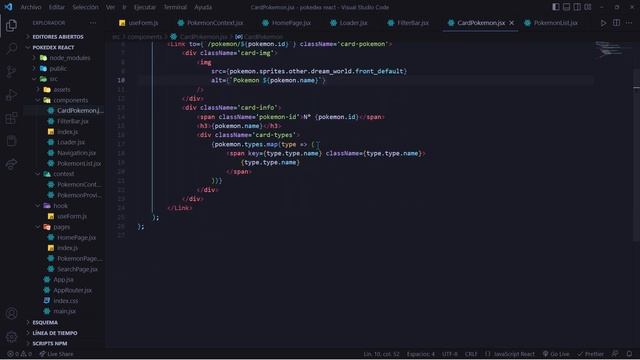
Task: Open the Manage gear icon
Action: click(x=11, y=337)
